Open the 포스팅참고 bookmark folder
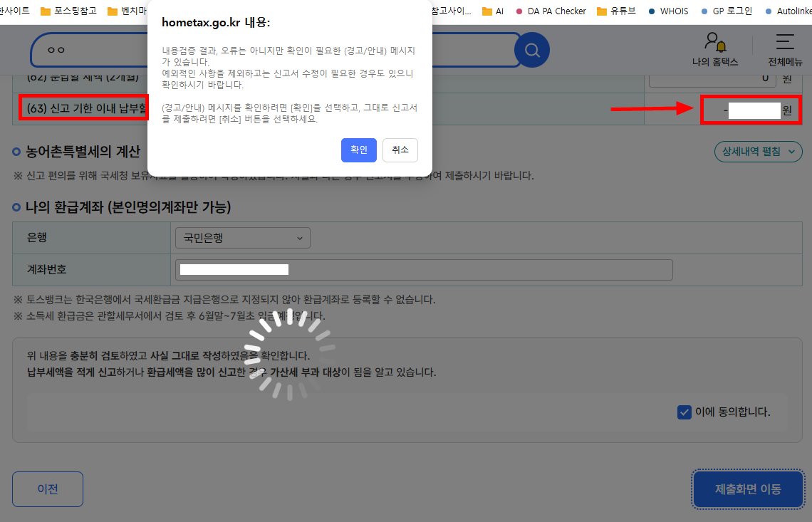The width and height of the screenshot is (812, 522). pyautogui.click(x=68, y=11)
